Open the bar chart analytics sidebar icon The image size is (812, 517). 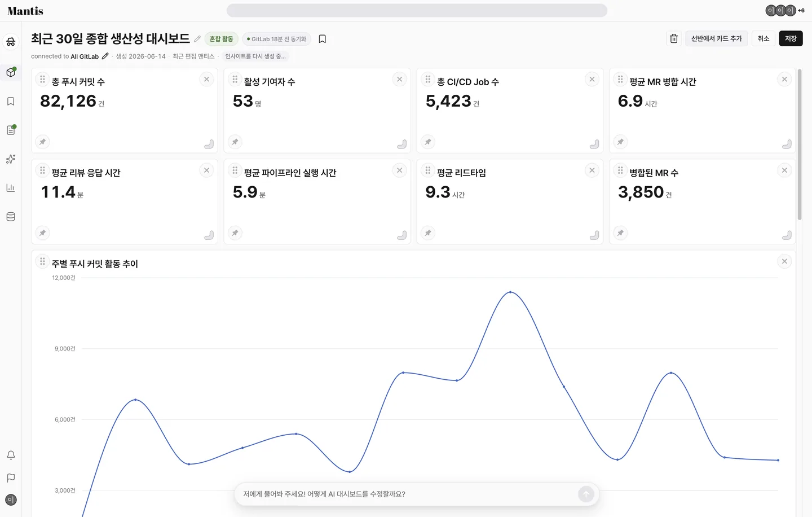tap(11, 188)
